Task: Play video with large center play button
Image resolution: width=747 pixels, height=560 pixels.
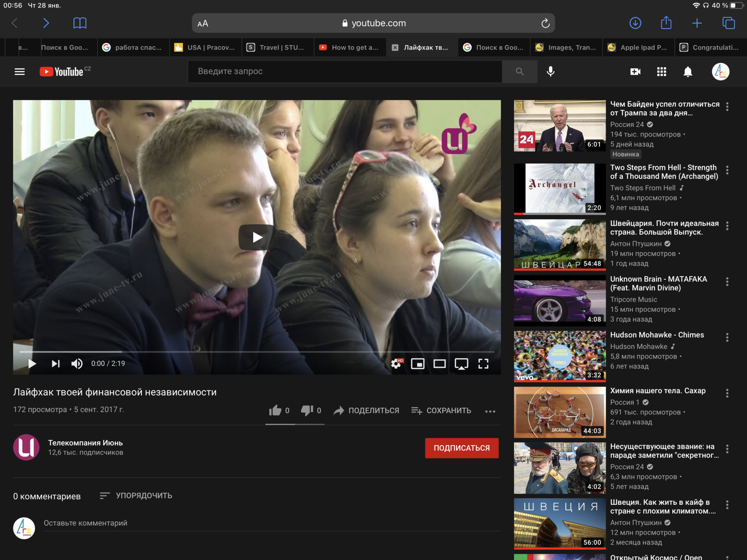Action: coord(257,237)
